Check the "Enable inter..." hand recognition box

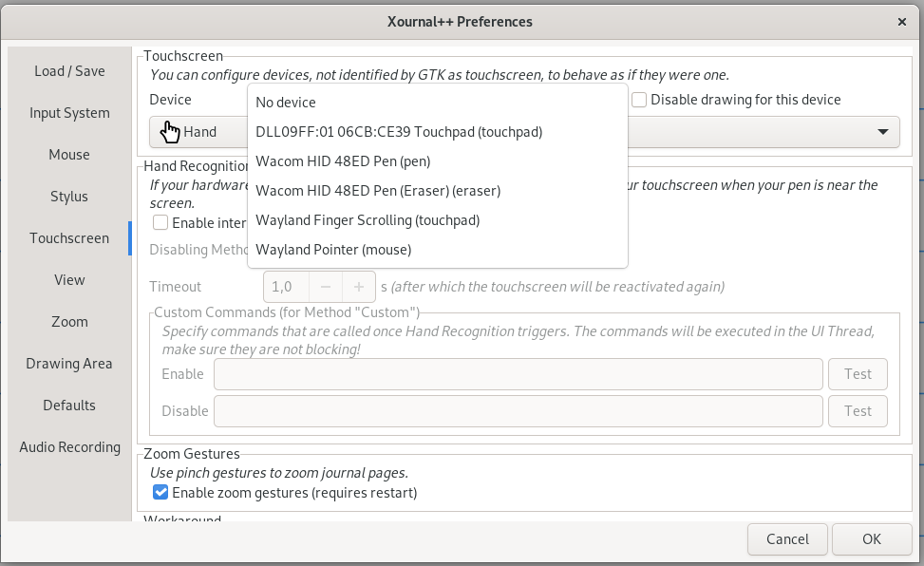tap(160, 222)
